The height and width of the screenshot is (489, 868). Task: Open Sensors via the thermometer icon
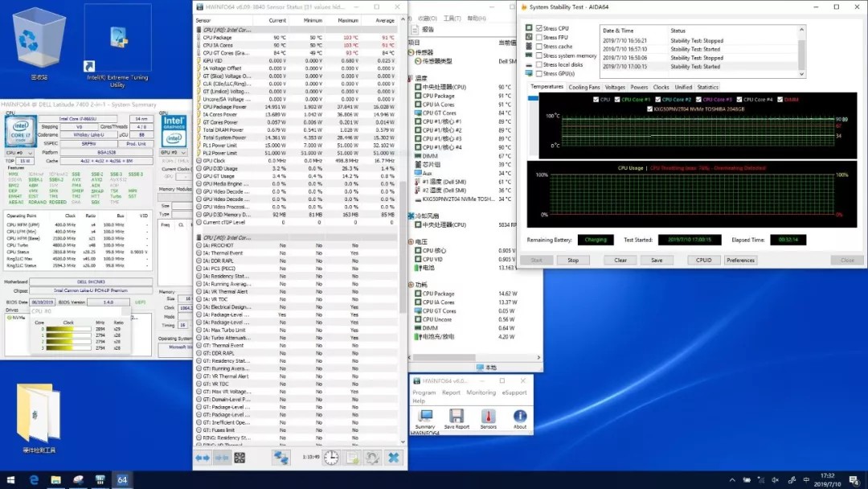click(x=488, y=416)
